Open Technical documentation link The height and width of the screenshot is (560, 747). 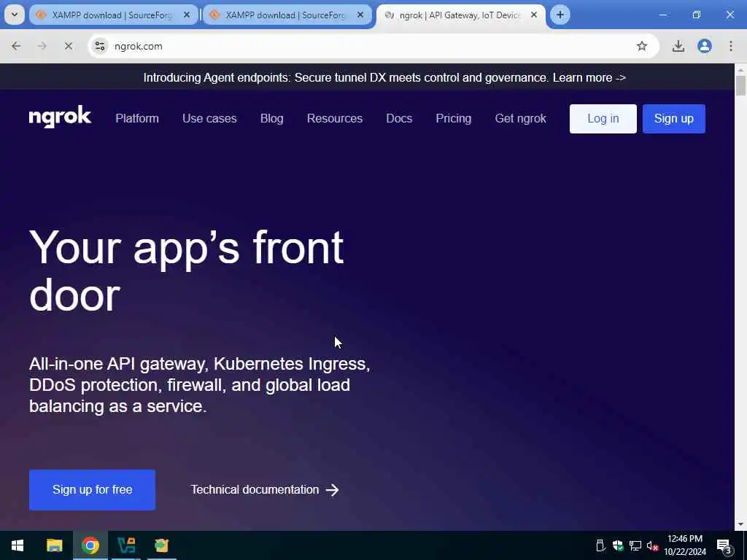[x=265, y=489]
